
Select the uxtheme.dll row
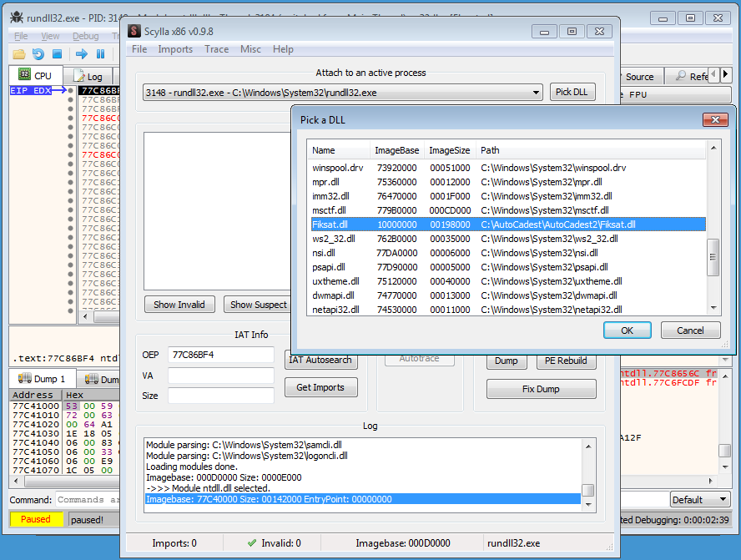508,281
